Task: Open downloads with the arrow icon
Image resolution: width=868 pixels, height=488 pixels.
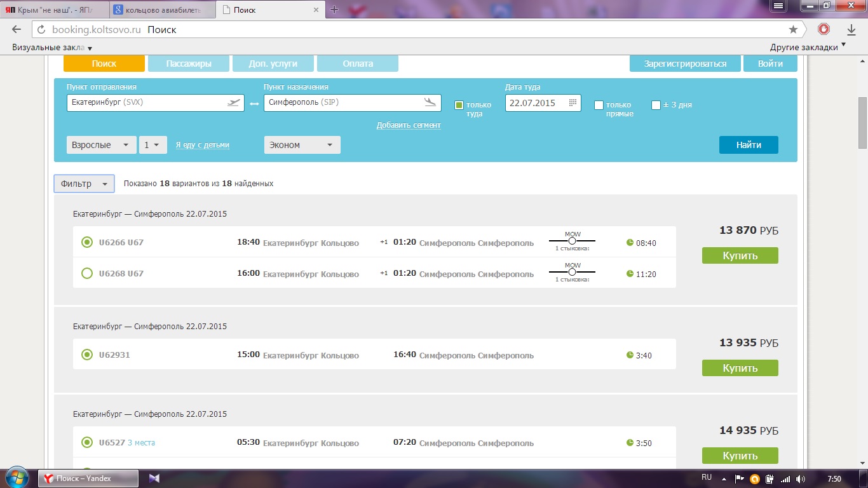Action: (x=851, y=30)
